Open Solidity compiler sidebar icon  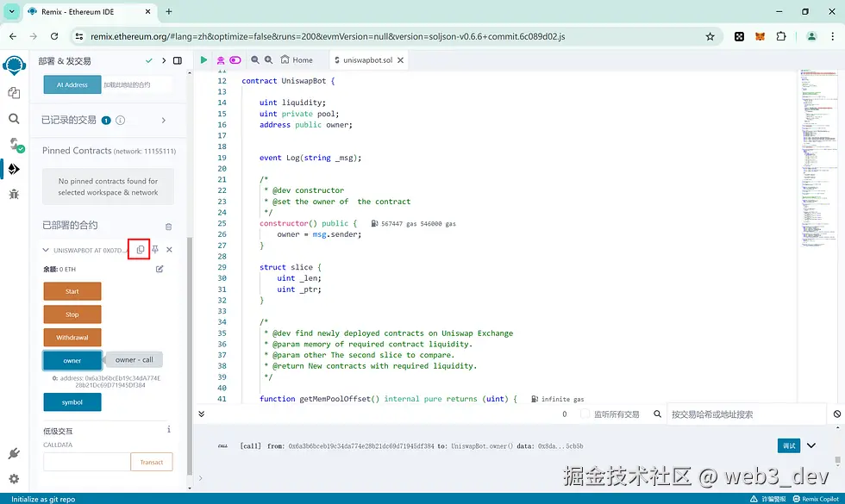point(16,145)
